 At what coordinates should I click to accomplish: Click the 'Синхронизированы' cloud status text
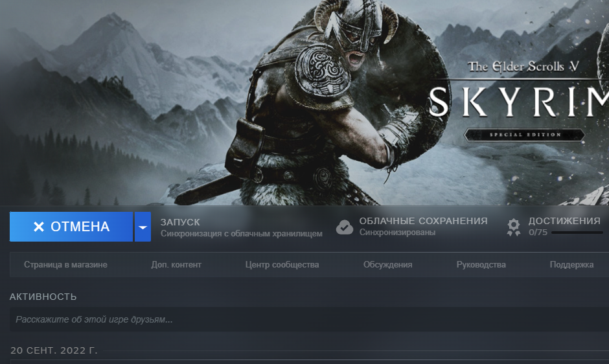pyautogui.click(x=397, y=233)
